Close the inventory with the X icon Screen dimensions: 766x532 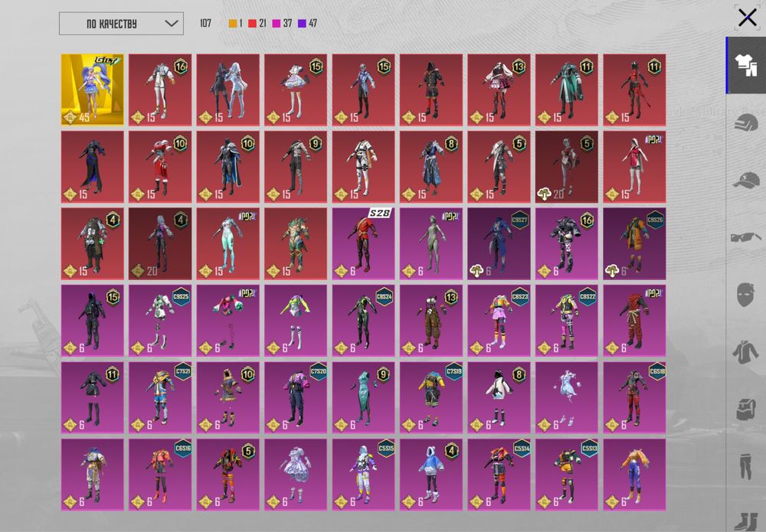(x=748, y=18)
